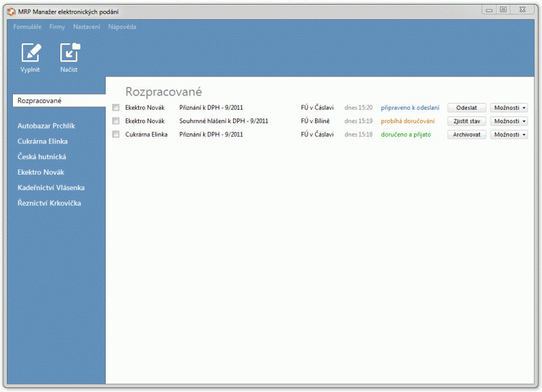Open Možnosti dropdown for the probíhá doručování row

[509, 121]
